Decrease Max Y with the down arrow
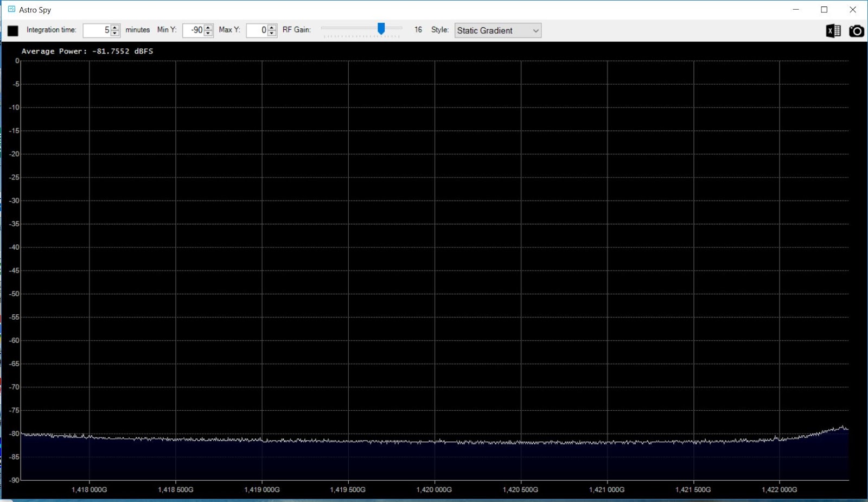This screenshot has width=868, height=502. pyautogui.click(x=272, y=34)
